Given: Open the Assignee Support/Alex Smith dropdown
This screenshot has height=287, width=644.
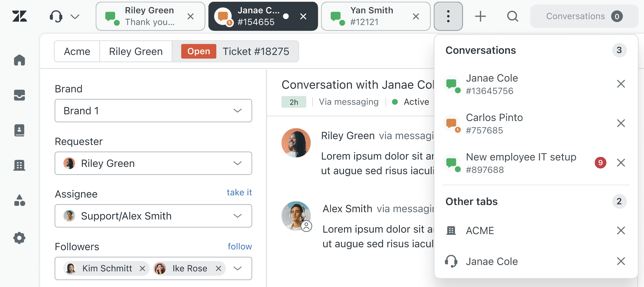Looking at the screenshot, I should coord(153,216).
